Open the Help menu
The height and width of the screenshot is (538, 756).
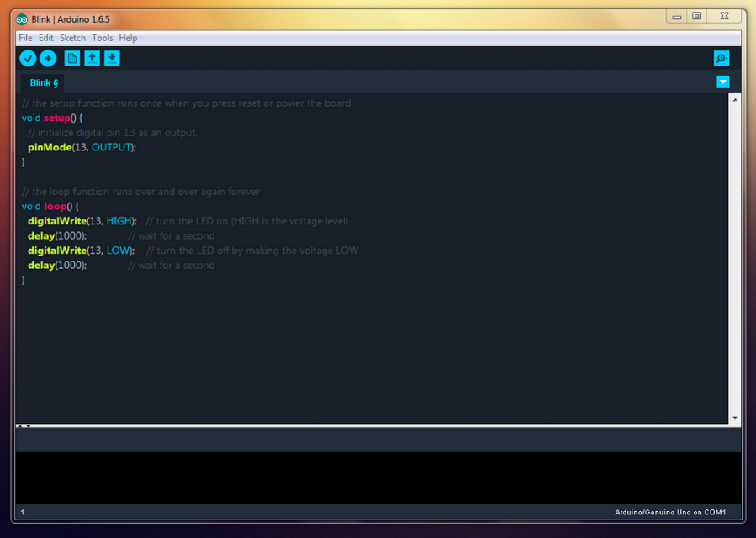(x=128, y=38)
